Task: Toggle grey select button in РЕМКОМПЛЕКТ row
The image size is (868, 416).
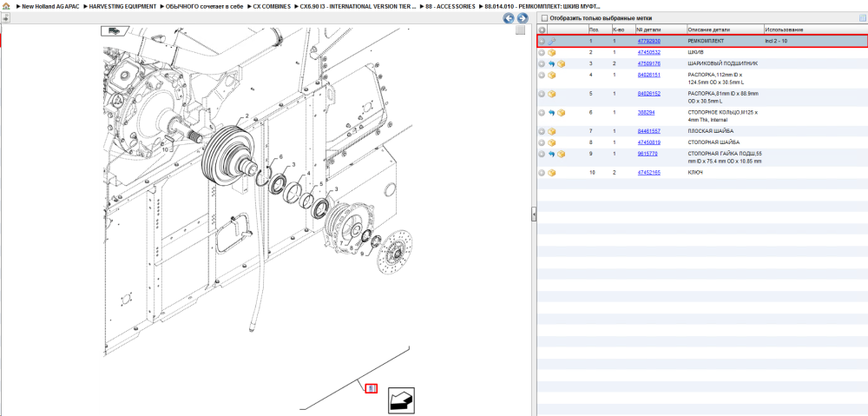Action: tap(542, 41)
